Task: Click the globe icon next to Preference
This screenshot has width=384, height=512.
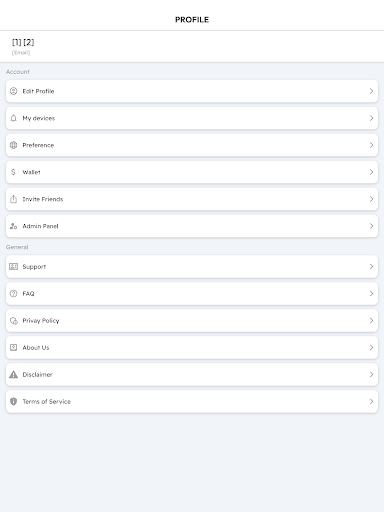Action: tap(13, 145)
